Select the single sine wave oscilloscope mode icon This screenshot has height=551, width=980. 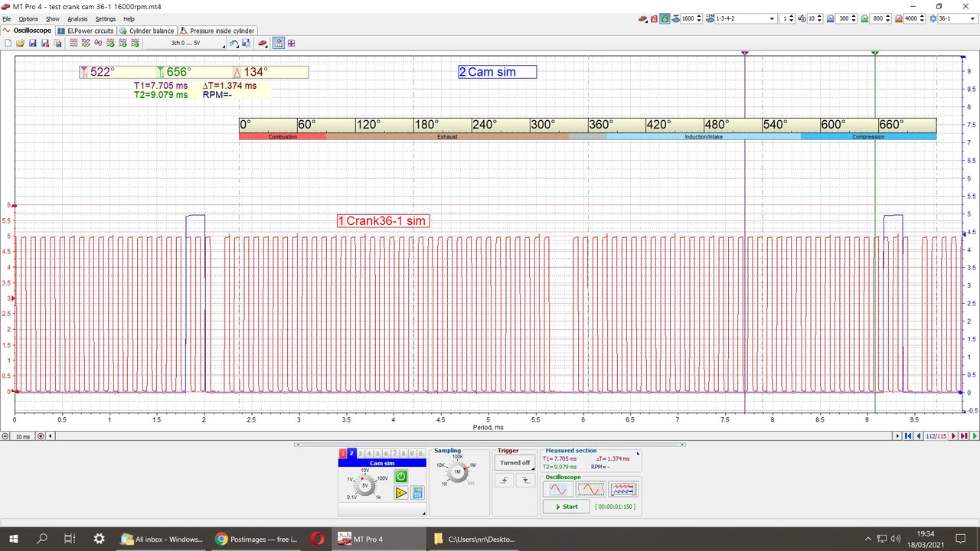[557, 489]
